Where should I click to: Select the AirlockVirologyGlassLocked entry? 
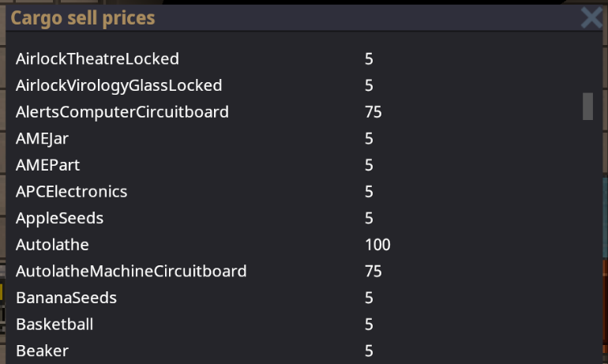point(118,85)
